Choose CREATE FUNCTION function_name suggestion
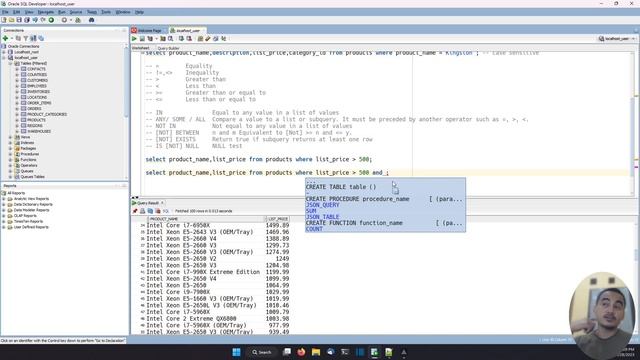The image size is (640, 360). [x=385, y=223]
